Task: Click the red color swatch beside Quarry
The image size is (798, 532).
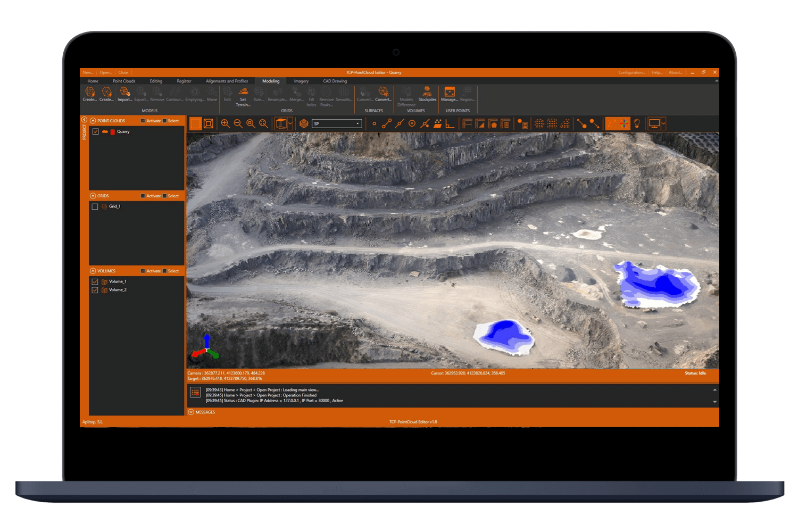Action: coord(113,132)
